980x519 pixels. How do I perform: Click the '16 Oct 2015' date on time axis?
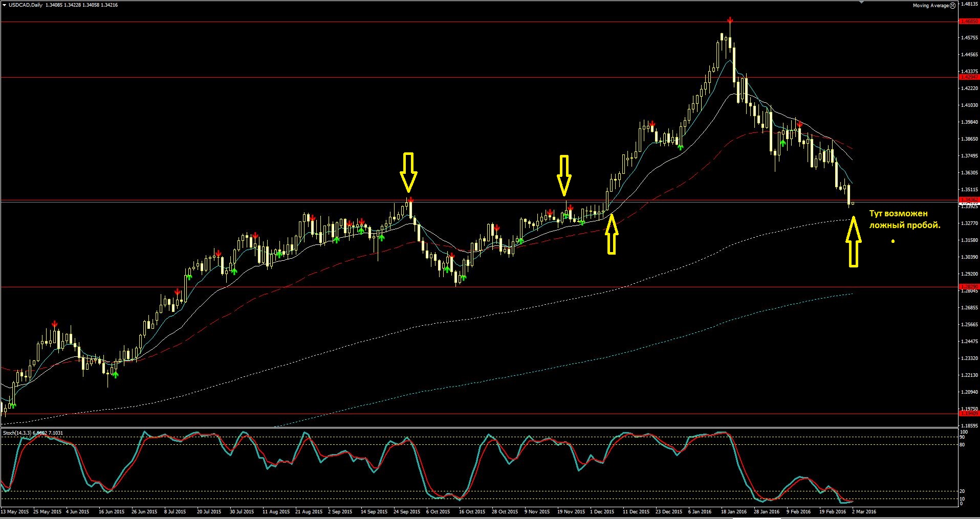472,512
